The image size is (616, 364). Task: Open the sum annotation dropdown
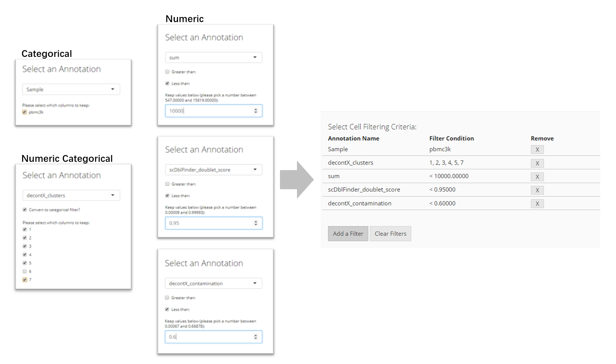[x=213, y=57]
